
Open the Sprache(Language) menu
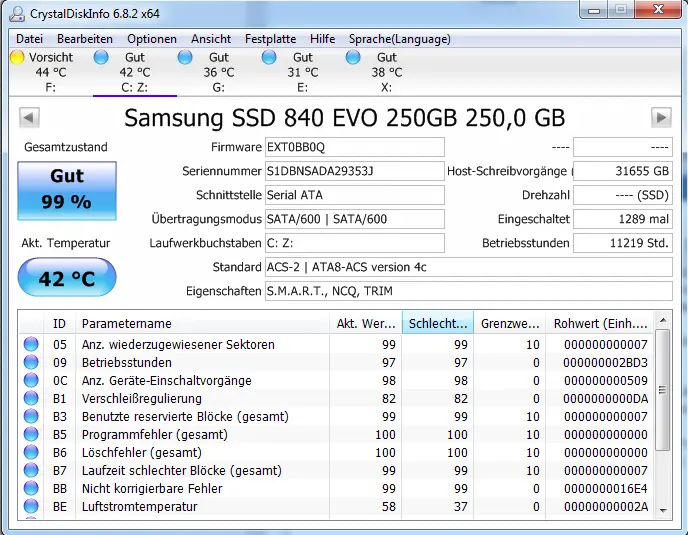(x=399, y=39)
